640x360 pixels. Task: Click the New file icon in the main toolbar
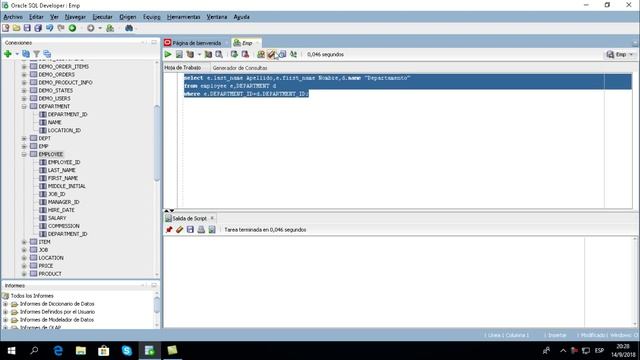pos(6,28)
